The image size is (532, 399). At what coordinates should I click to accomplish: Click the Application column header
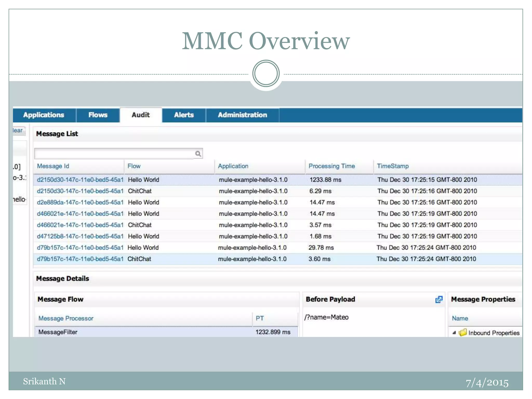[x=233, y=166]
